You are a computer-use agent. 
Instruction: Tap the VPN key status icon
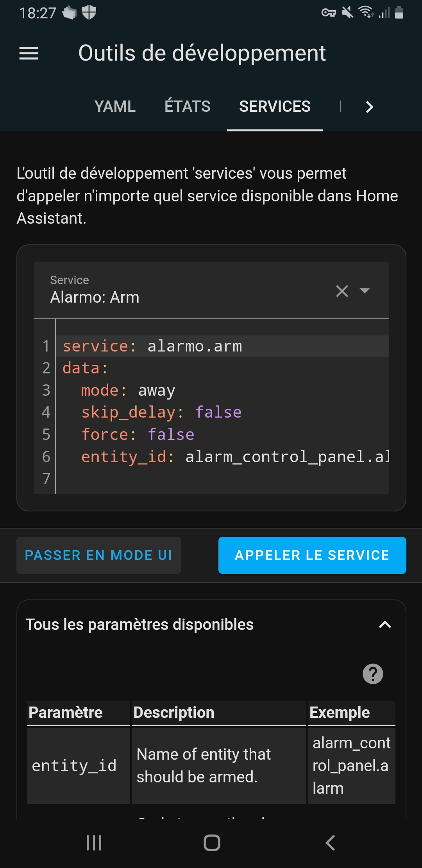pos(329,13)
